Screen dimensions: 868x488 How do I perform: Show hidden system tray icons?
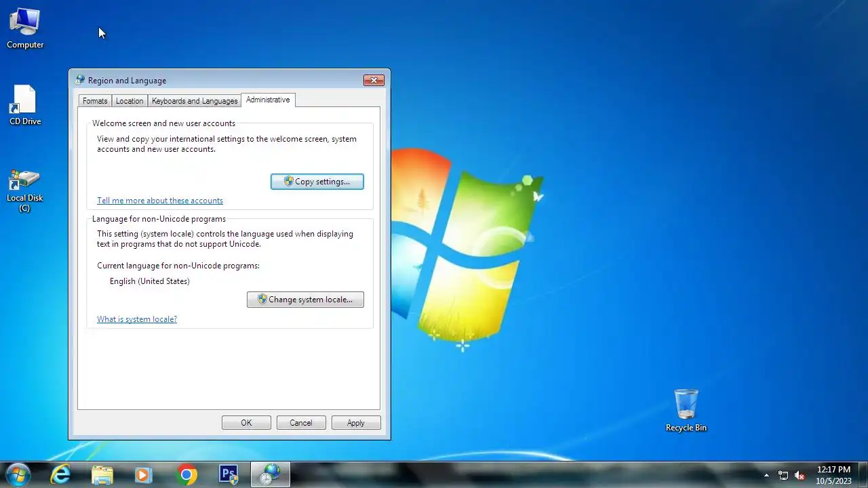pyautogui.click(x=766, y=475)
